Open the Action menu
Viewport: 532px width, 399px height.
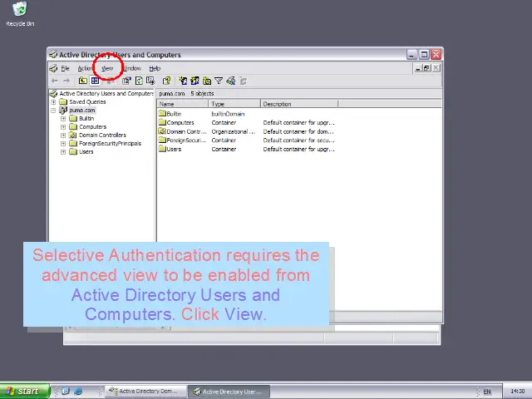tap(85, 68)
